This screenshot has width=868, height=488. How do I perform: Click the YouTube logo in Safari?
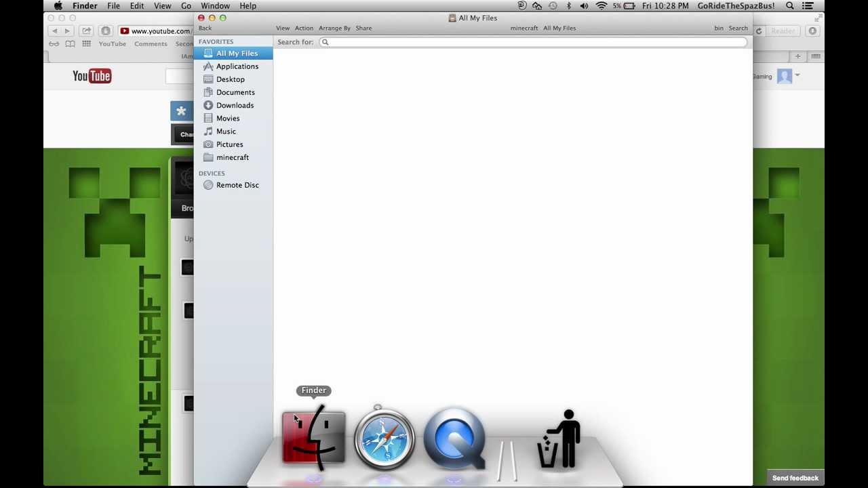point(92,76)
